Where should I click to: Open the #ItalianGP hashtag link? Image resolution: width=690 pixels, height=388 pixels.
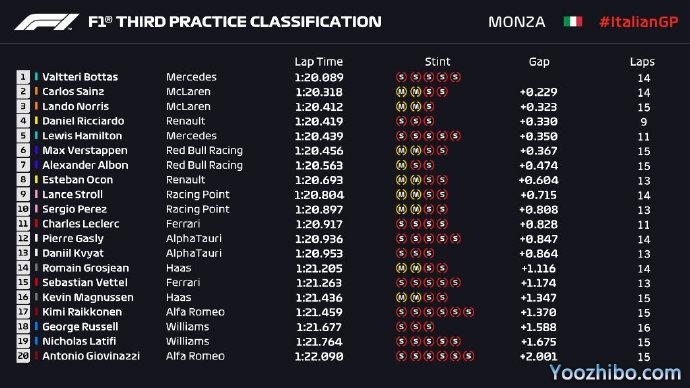639,22
